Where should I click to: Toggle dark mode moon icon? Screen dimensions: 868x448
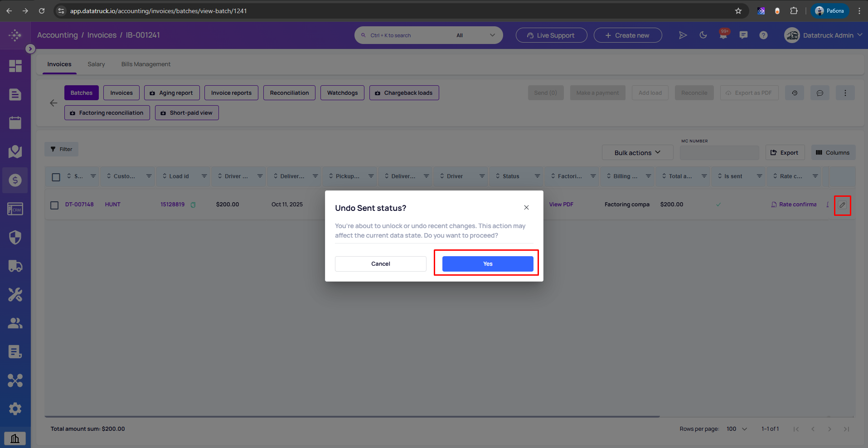click(x=703, y=35)
